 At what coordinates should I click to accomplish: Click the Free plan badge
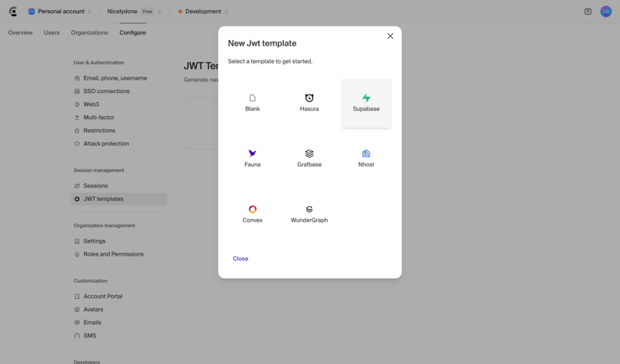[147, 12]
